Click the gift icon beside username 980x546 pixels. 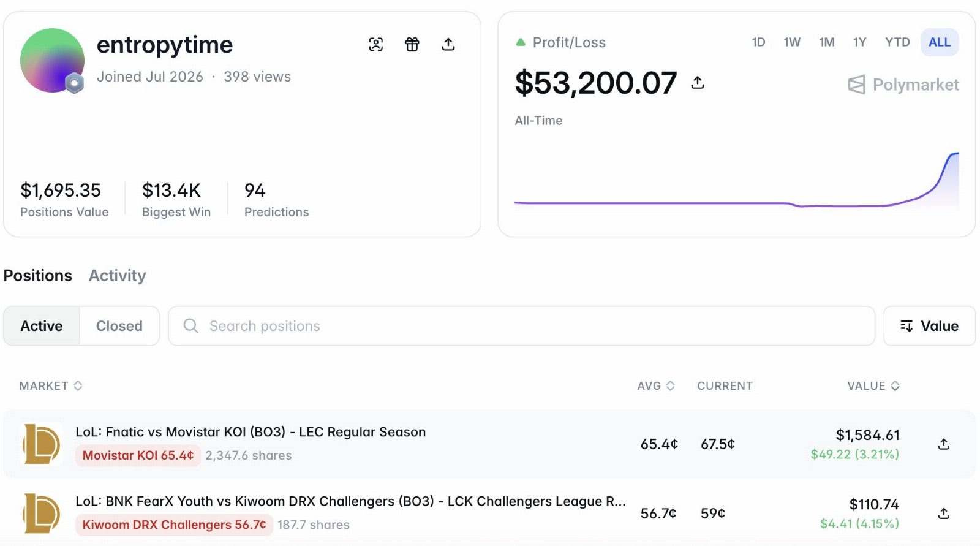pyautogui.click(x=412, y=44)
